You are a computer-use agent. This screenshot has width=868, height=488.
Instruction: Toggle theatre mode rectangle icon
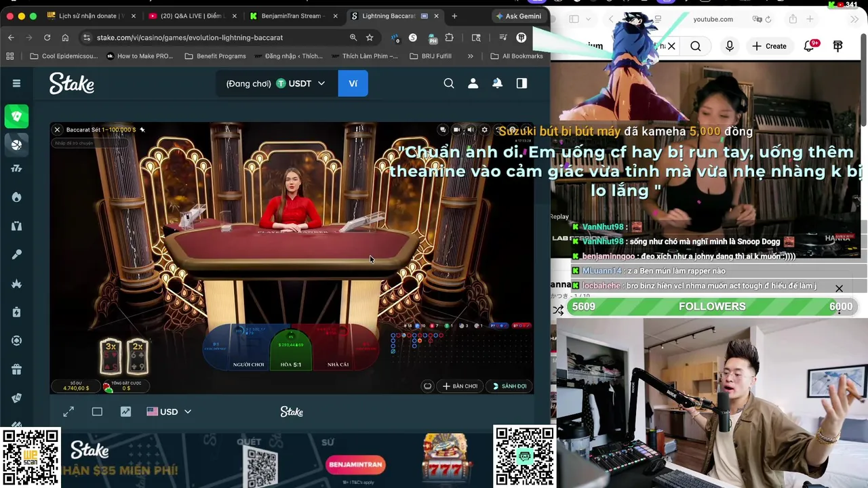[x=97, y=411]
